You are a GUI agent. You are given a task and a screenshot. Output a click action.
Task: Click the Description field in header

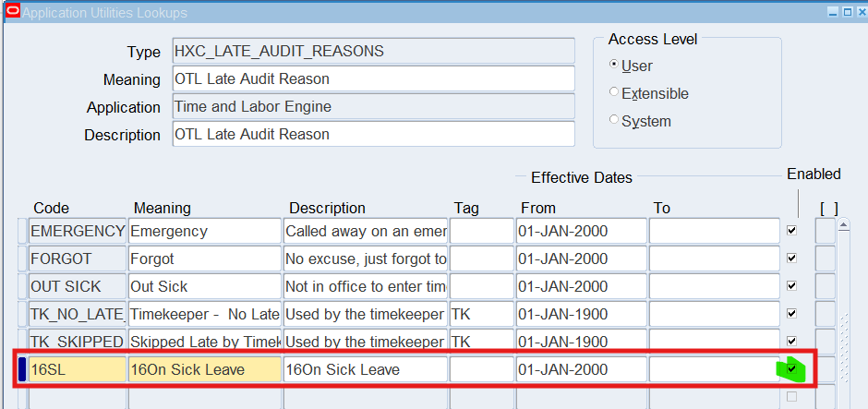(x=373, y=135)
